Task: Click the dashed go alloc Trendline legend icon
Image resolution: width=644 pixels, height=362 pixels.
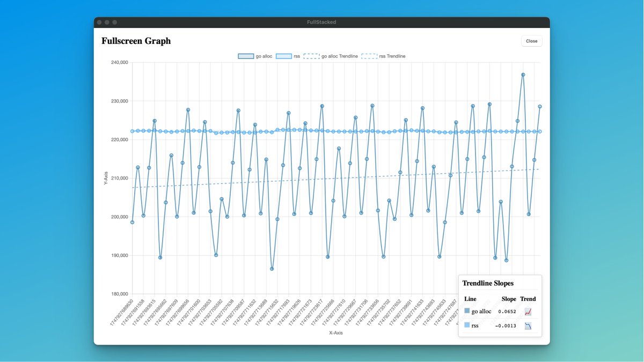Action: tap(311, 56)
